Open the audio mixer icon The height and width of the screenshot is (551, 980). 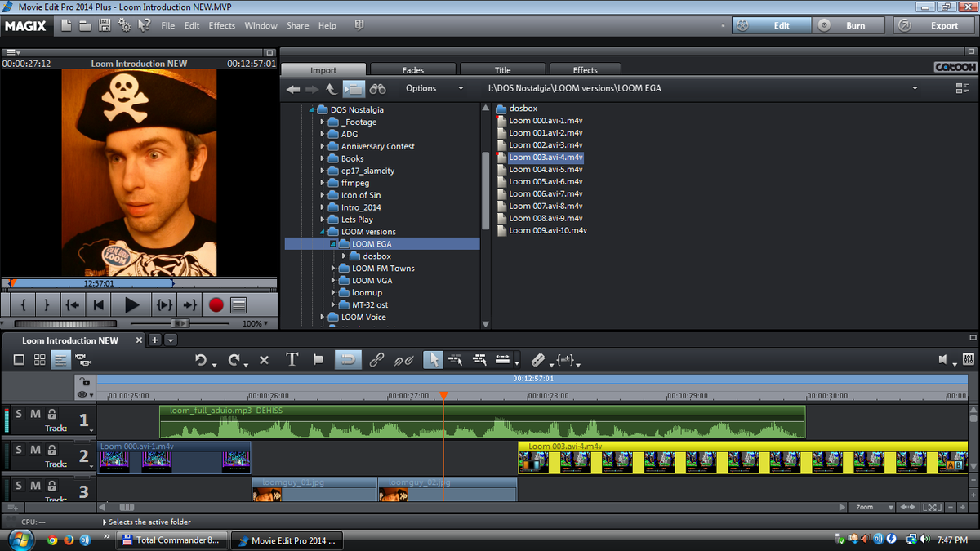(969, 359)
